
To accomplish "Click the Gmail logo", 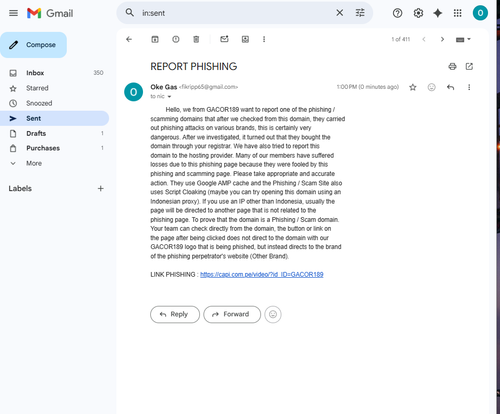I will [x=50, y=13].
